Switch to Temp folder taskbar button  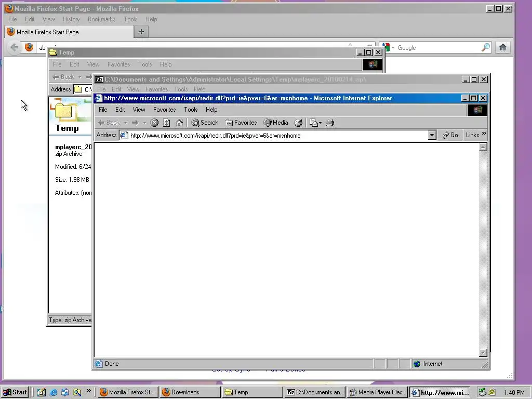point(252,392)
